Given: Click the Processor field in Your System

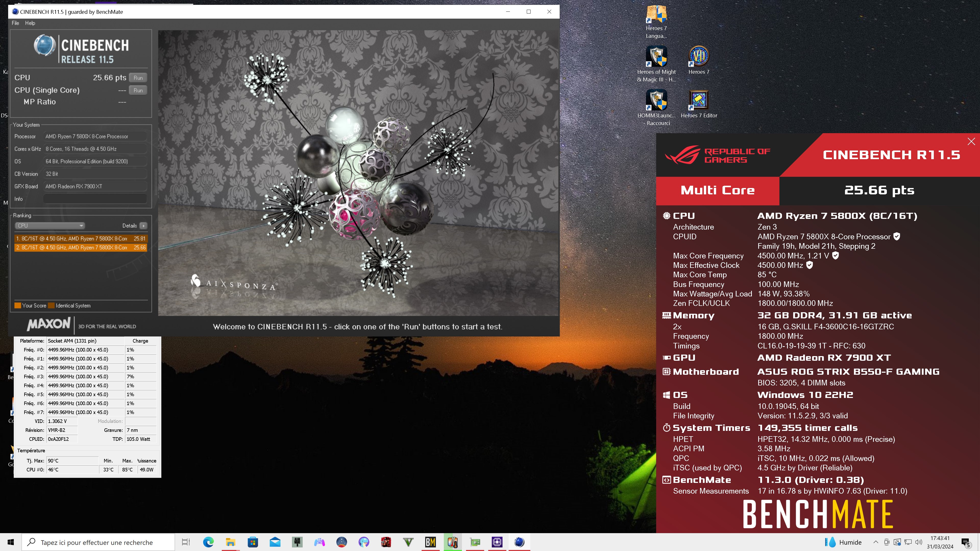Looking at the screenshot, I should [x=95, y=136].
